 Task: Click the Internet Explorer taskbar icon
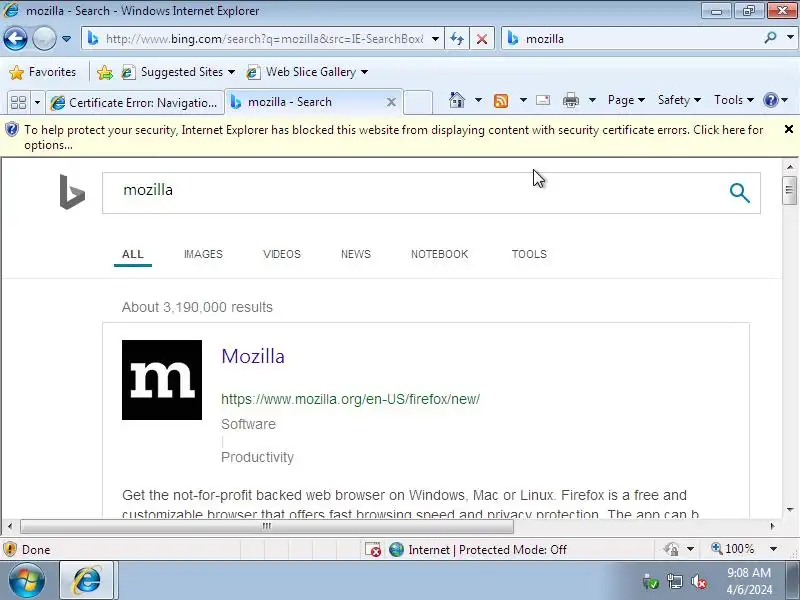[x=87, y=580]
